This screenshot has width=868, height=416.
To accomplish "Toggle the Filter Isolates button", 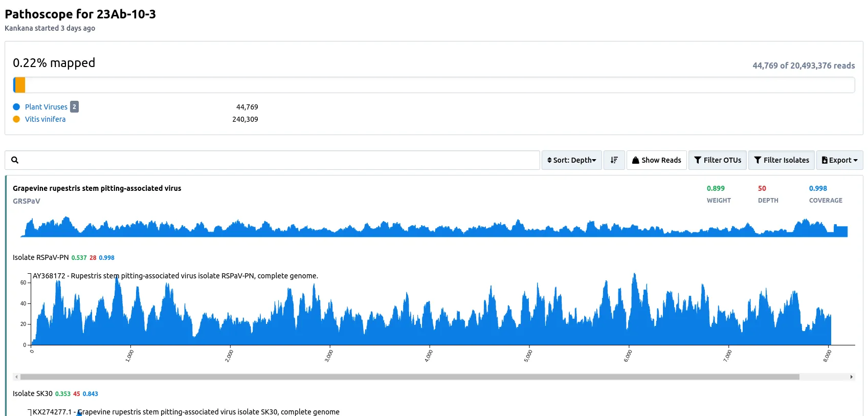I will [x=781, y=160].
